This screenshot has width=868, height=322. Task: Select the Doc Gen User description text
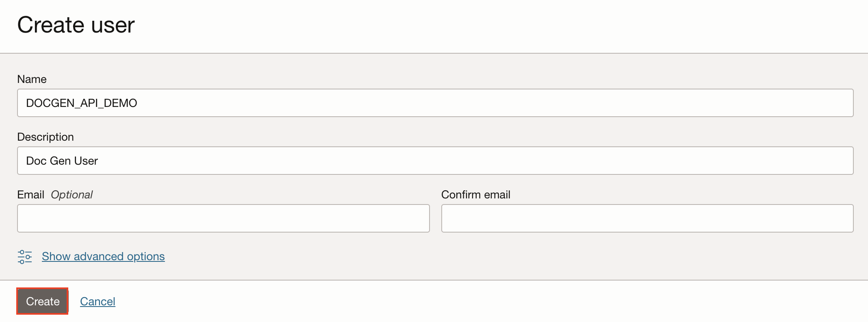click(x=62, y=161)
